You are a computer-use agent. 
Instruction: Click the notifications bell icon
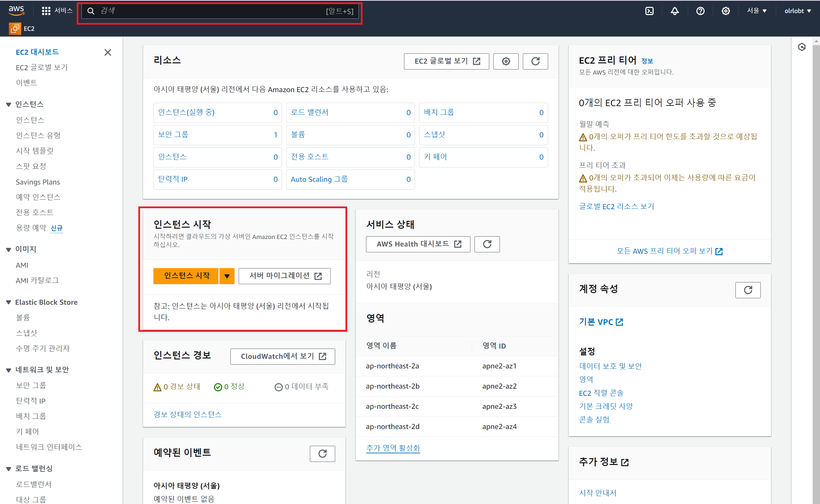click(674, 11)
